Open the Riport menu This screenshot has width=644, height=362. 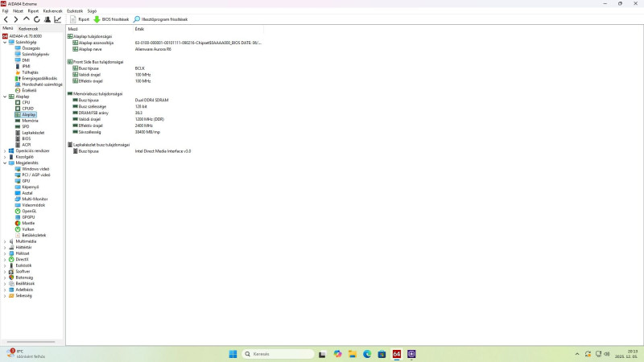pos(33,11)
